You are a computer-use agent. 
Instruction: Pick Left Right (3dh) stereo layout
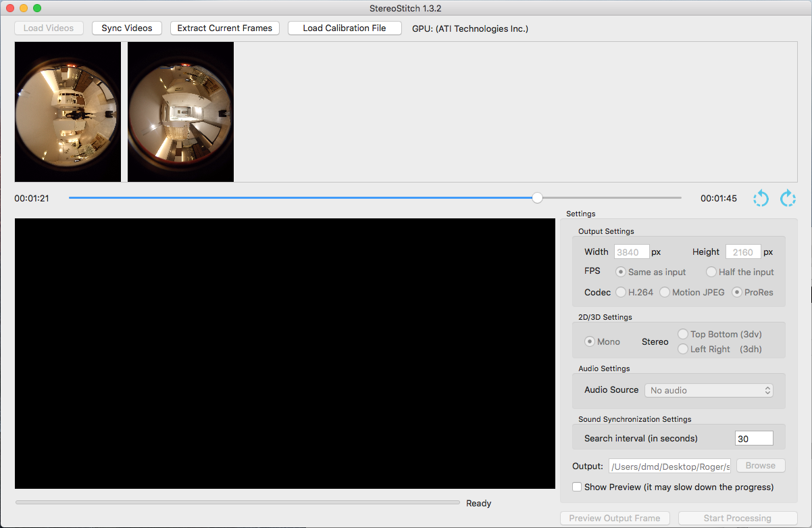pos(683,349)
